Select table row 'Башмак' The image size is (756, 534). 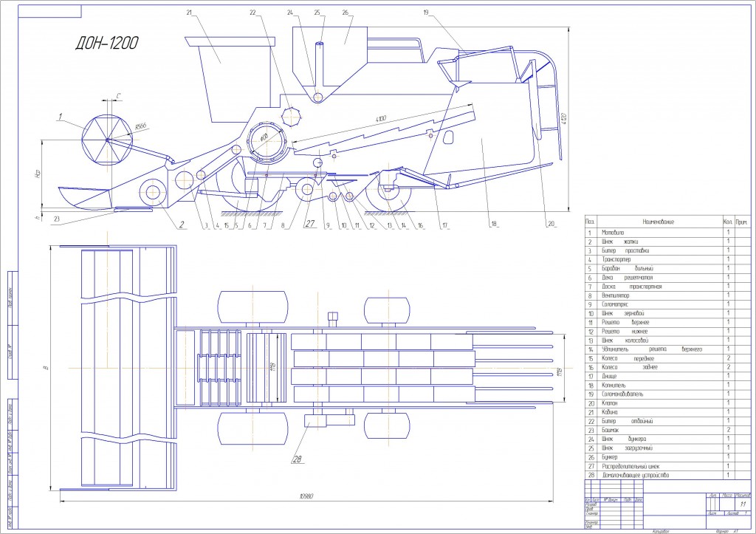point(667,431)
